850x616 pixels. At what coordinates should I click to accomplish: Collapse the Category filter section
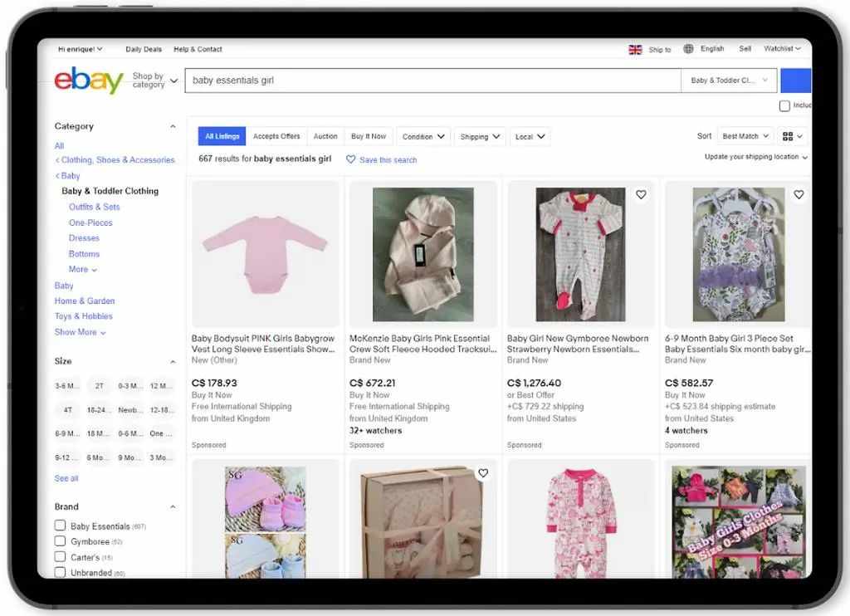(173, 126)
